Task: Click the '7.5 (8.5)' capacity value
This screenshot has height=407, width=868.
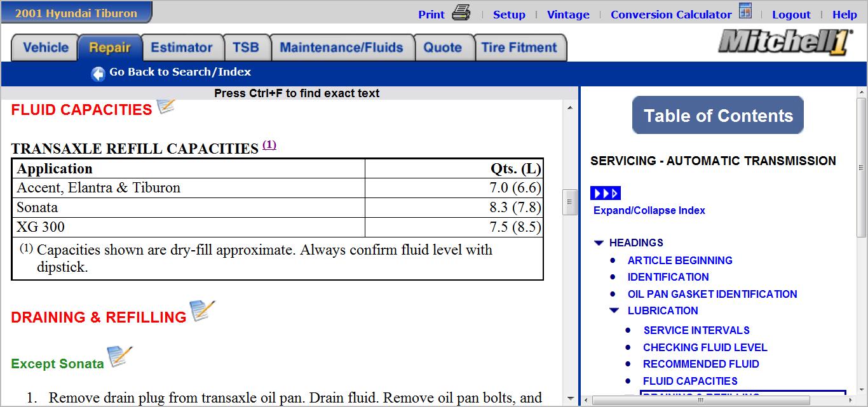Action: coord(515,227)
